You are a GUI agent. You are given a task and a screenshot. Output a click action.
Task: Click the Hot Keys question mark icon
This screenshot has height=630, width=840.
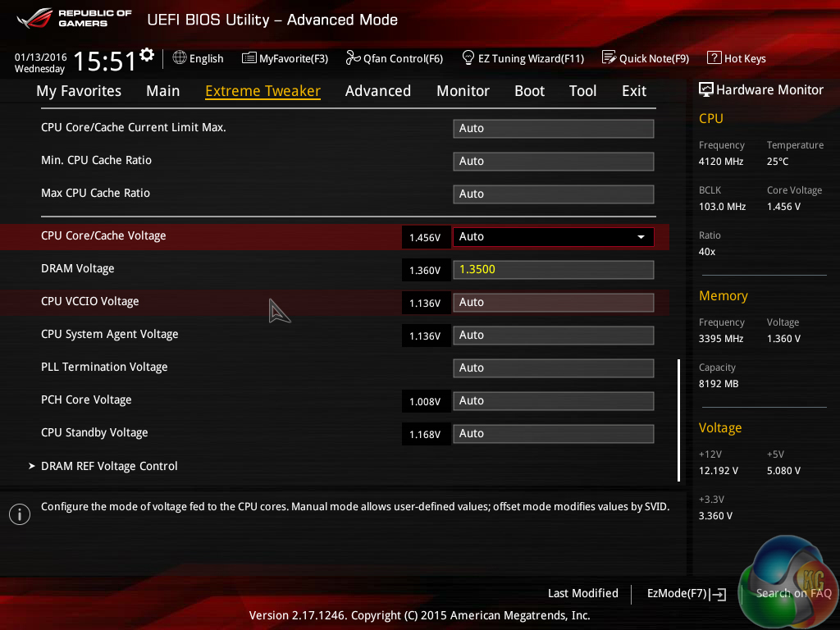tap(714, 58)
